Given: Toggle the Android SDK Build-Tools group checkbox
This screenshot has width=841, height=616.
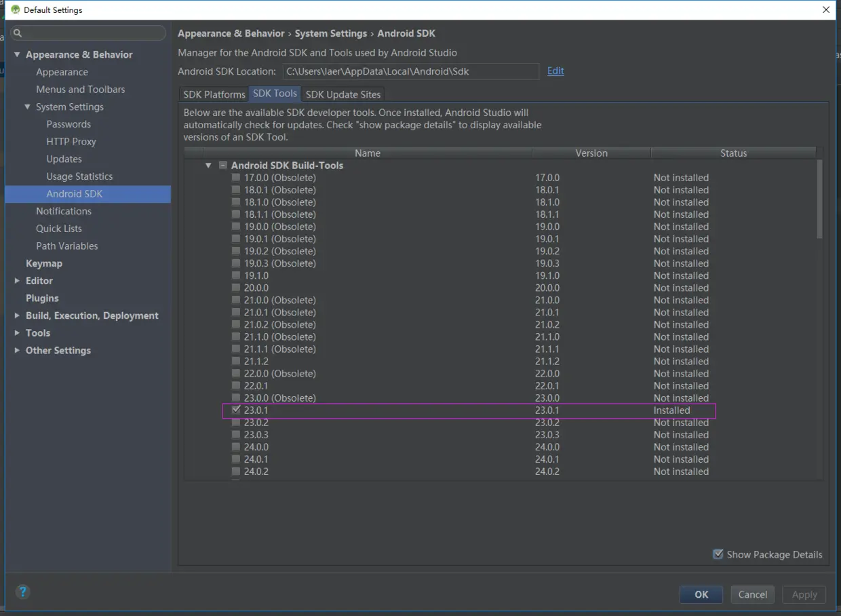Looking at the screenshot, I should [x=223, y=166].
